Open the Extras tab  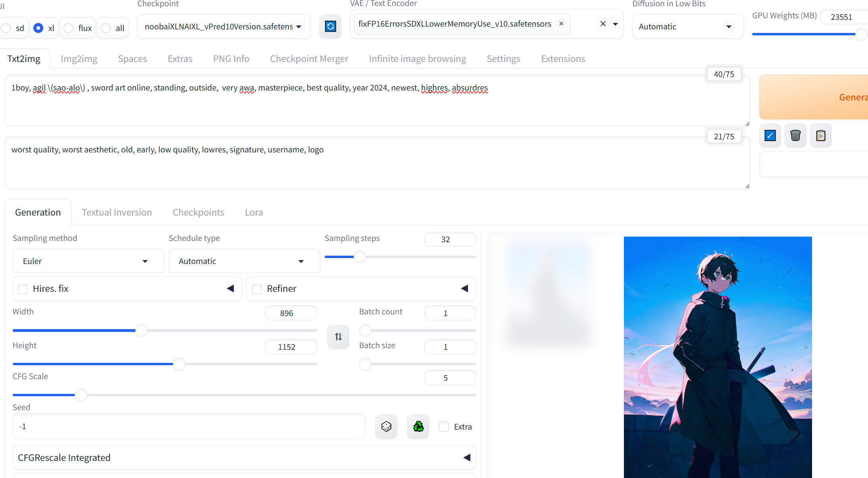click(x=180, y=59)
